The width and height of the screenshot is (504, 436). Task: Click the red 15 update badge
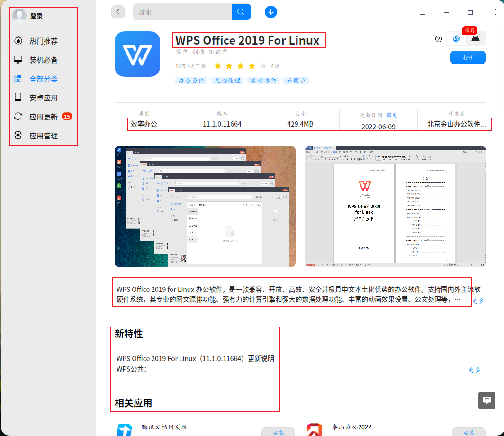click(67, 117)
